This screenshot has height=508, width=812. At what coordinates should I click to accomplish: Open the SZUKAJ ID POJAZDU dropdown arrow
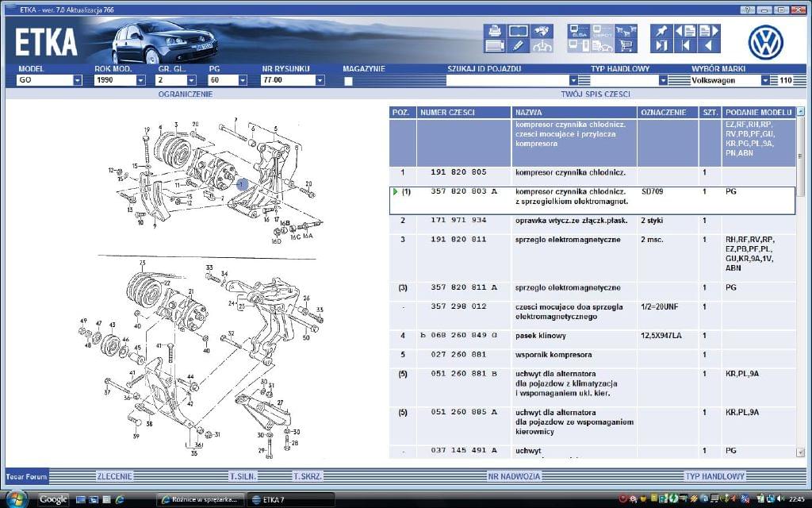pos(573,80)
